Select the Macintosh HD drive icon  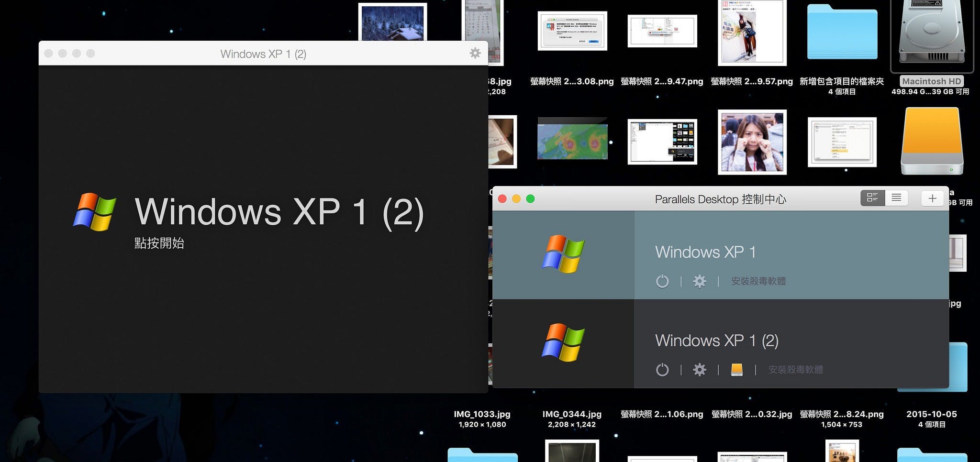point(932,33)
